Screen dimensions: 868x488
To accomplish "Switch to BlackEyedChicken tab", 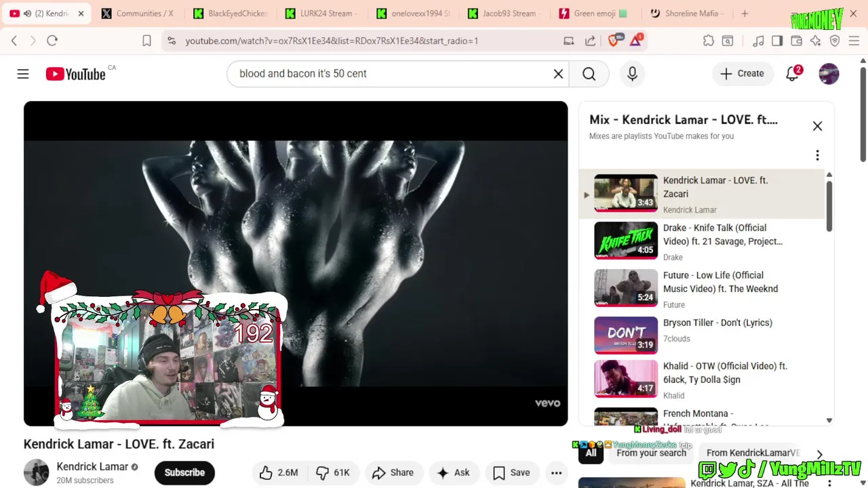I will coord(230,14).
